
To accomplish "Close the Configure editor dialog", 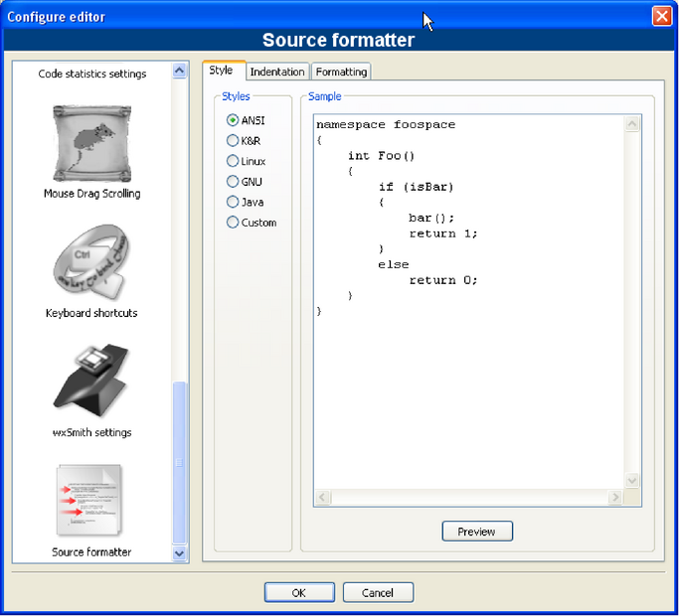I will click(x=662, y=17).
